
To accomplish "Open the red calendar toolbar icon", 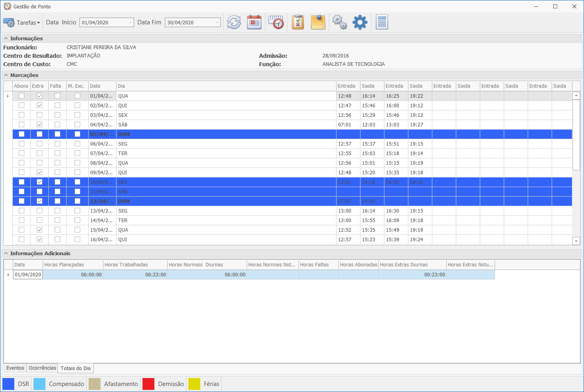I will click(x=254, y=22).
